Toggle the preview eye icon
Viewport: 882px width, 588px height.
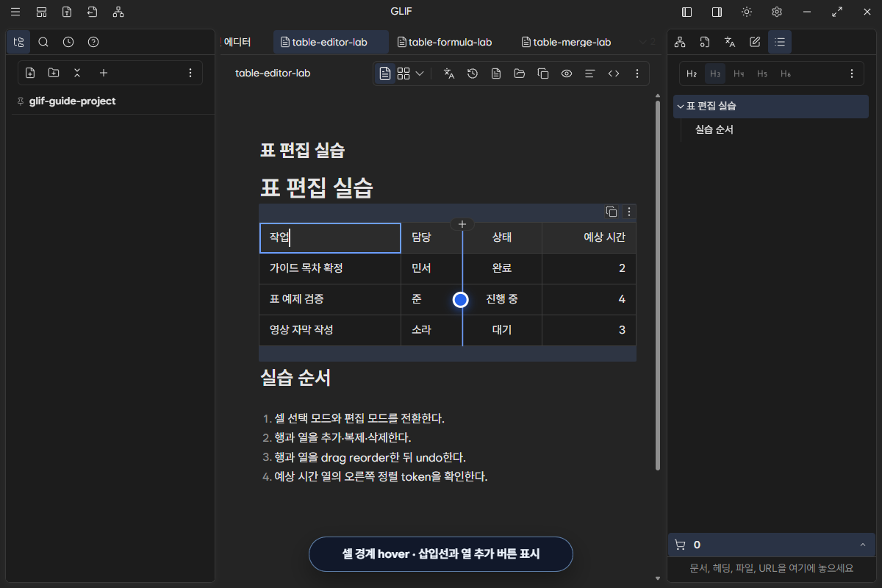click(567, 73)
